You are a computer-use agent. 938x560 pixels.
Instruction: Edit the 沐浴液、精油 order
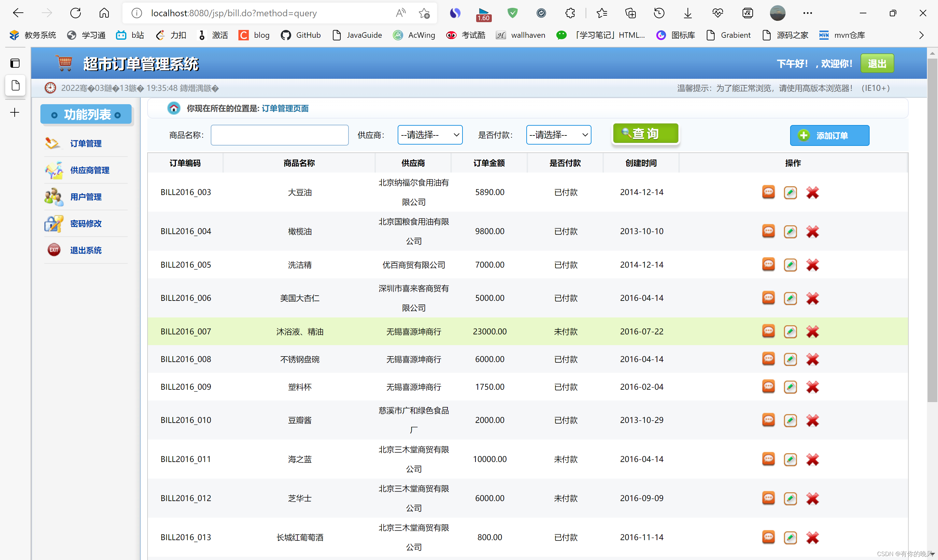[790, 331]
